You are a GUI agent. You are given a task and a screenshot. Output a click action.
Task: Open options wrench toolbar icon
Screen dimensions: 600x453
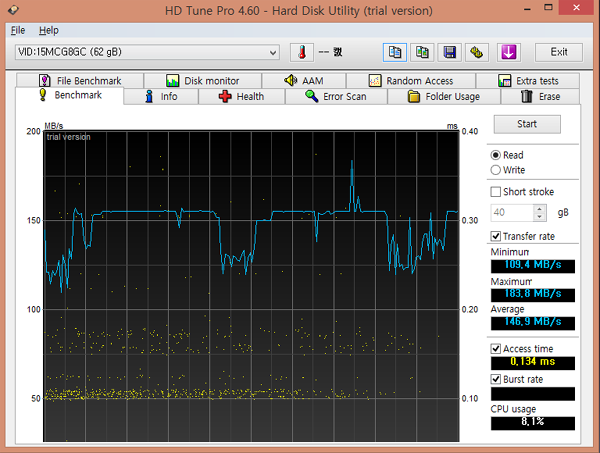click(x=477, y=52)
